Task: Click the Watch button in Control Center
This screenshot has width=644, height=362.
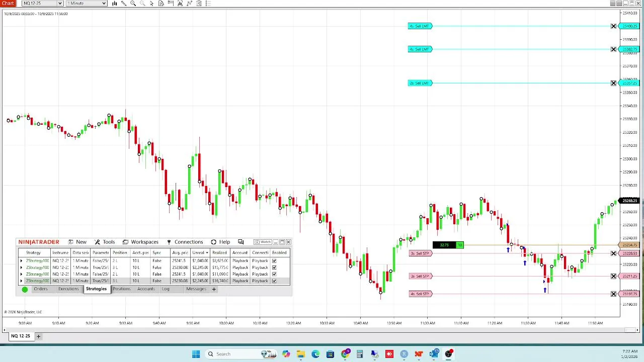Action: coord(263,242)
